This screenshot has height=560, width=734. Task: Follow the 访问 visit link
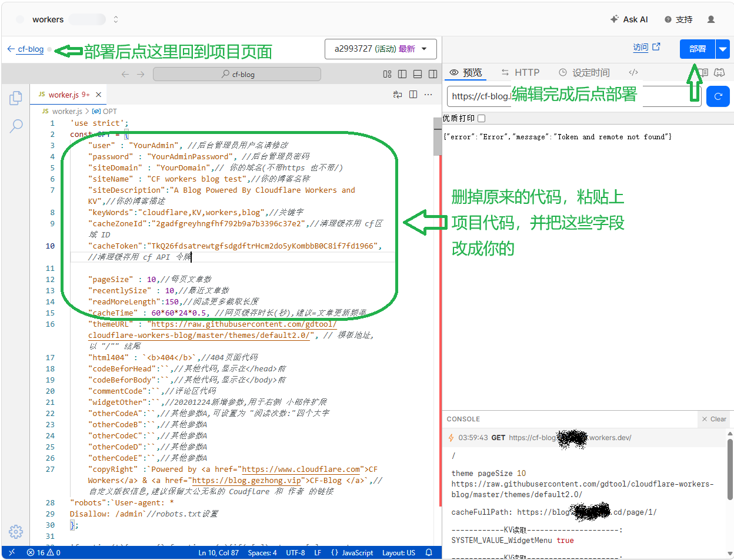[640, 47]
